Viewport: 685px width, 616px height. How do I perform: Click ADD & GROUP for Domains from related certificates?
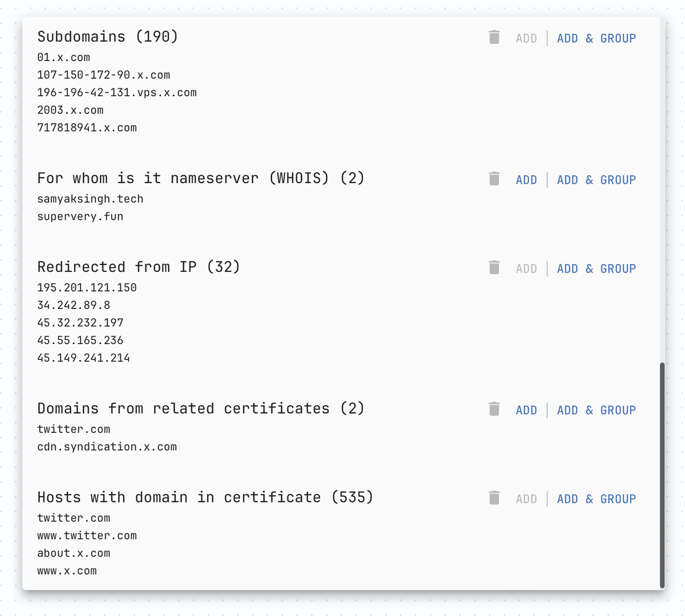[596, 409]
